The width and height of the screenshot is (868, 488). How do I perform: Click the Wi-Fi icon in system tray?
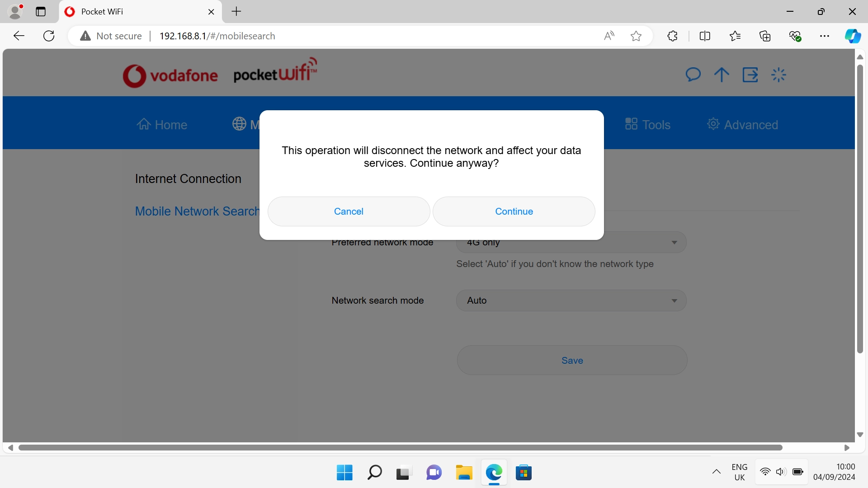pos(764,472)
